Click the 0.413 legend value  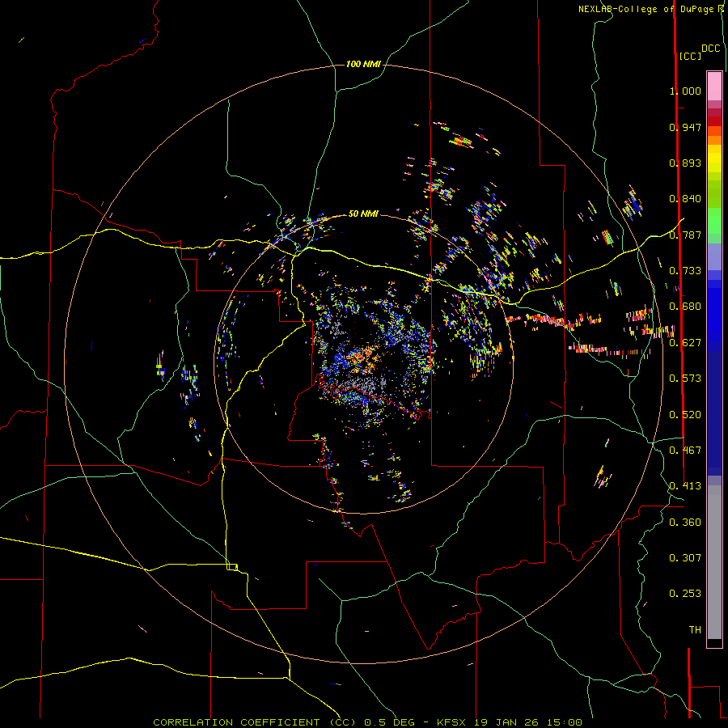pyautogui.click(x=685, y=486)
